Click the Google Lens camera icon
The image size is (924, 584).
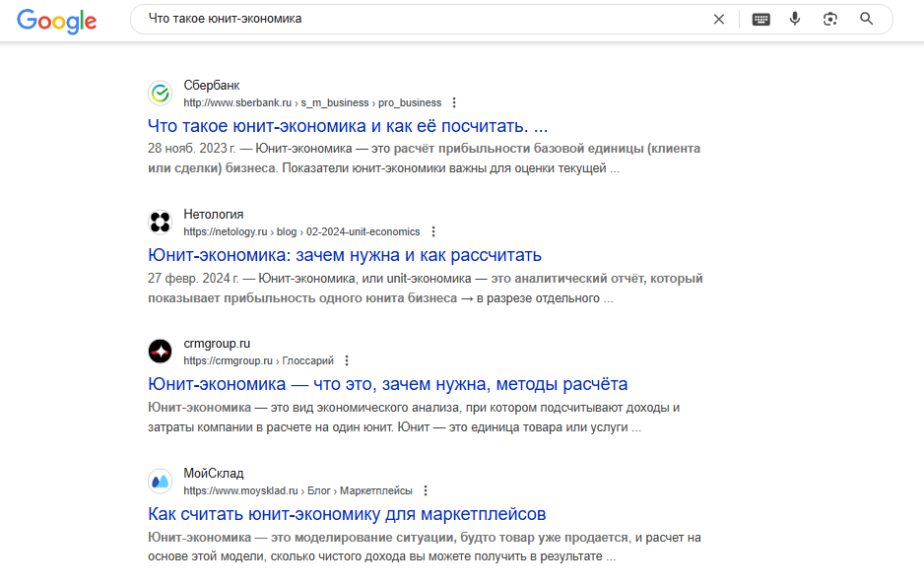831,19
